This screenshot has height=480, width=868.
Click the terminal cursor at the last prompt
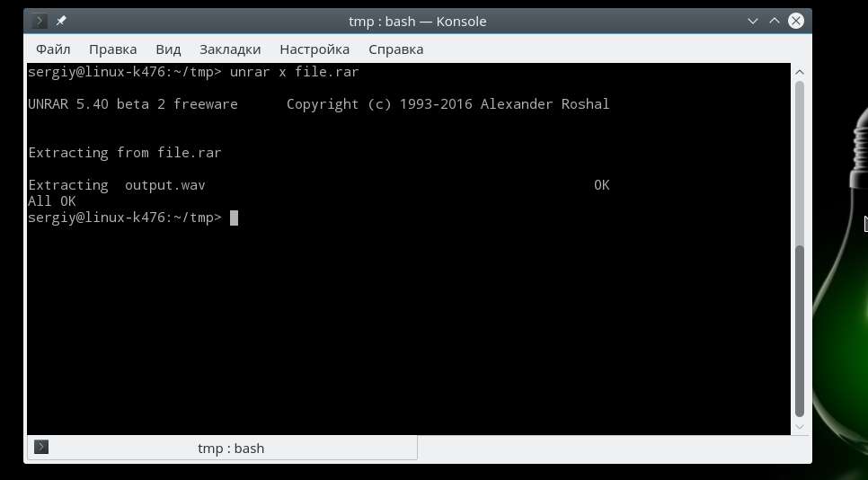pos(234,218)
